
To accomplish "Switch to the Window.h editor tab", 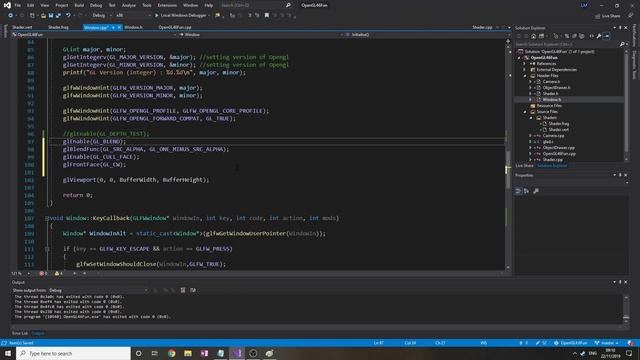I will click(133, 27).
